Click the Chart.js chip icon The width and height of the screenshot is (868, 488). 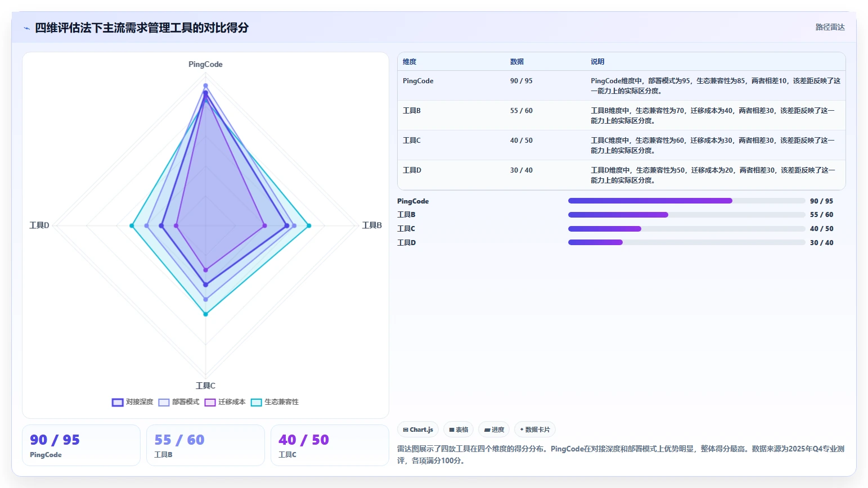click(406, 430)
